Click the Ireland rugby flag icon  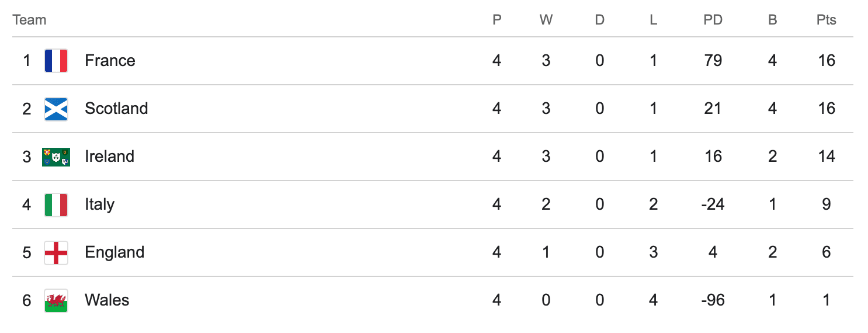tap(56, 157)
